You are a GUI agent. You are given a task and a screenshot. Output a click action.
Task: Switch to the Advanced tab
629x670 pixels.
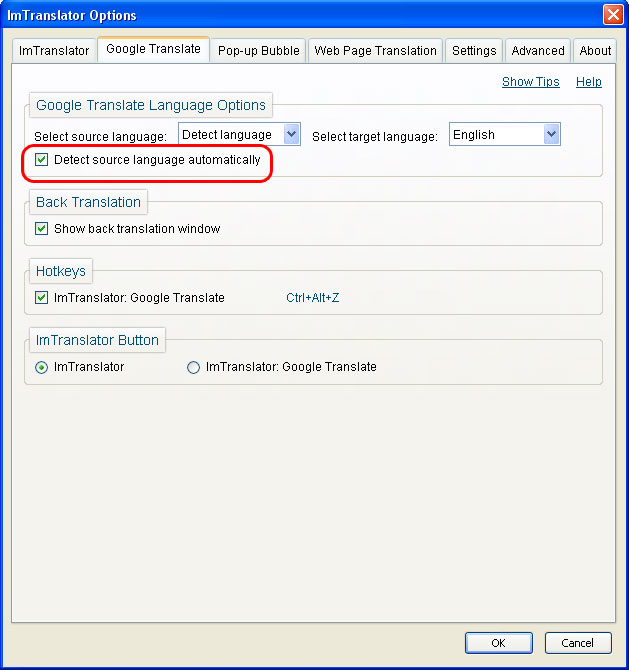coord(538,51)
